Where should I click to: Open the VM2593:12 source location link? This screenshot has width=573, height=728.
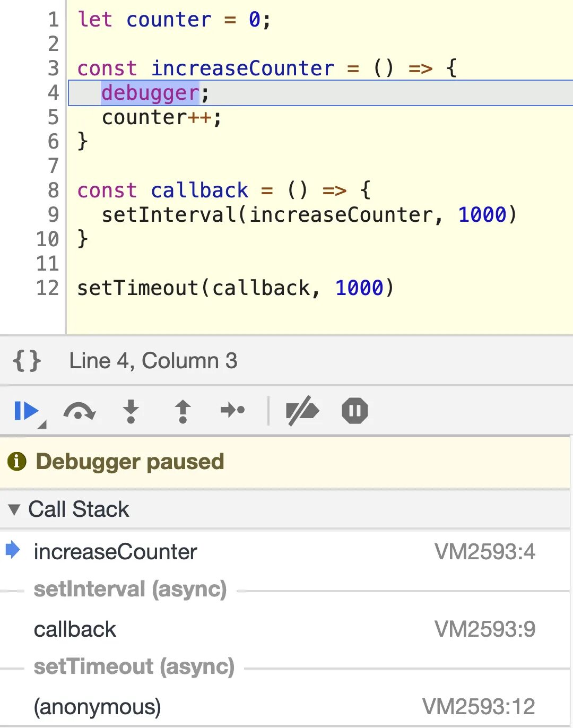click(478, 707)
